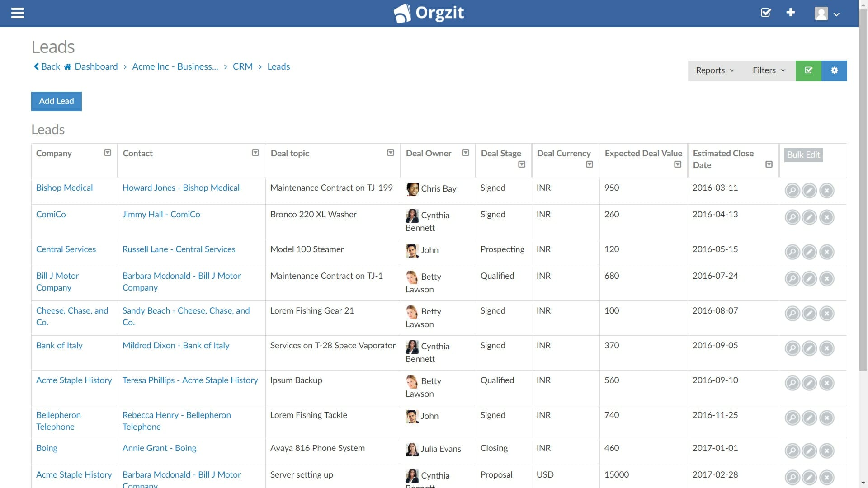868x488 pixels.
Task: Open the Deal Currency column filter dropdown
Action: (590, 164)
